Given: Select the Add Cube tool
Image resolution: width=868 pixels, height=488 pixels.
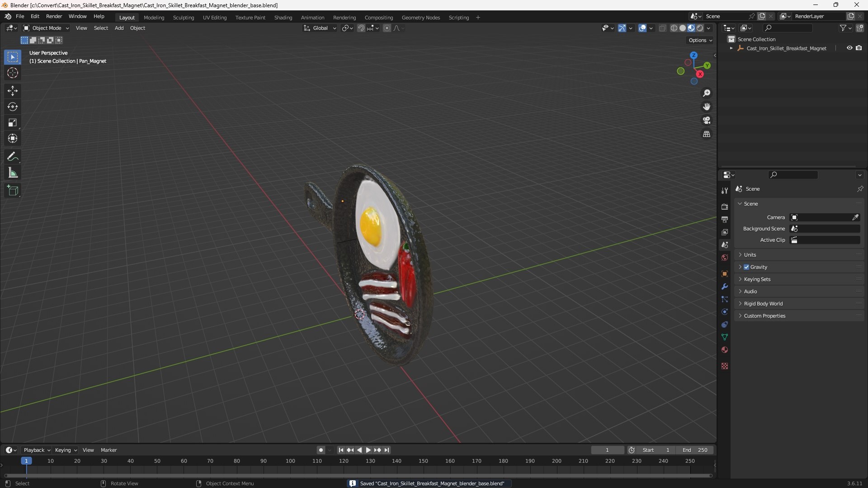Looking at the screenshot, I should [x=13, y=191].
